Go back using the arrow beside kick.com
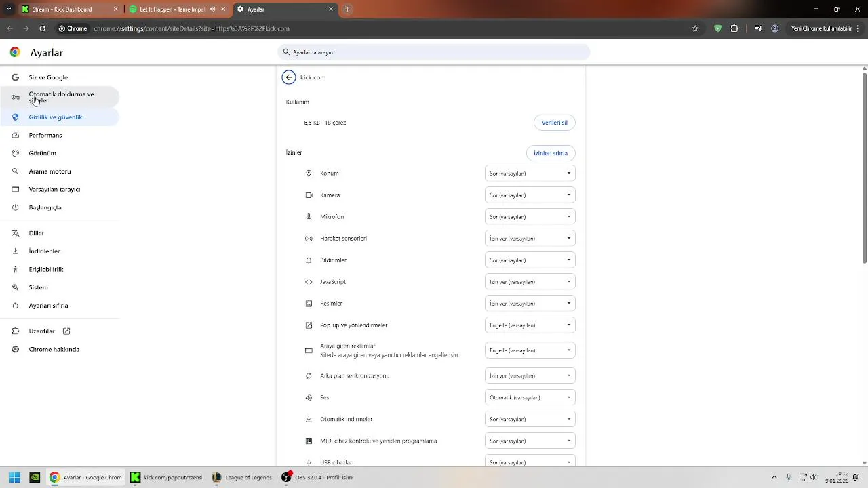Screen dimensions: 868x488 pos(289,77)
